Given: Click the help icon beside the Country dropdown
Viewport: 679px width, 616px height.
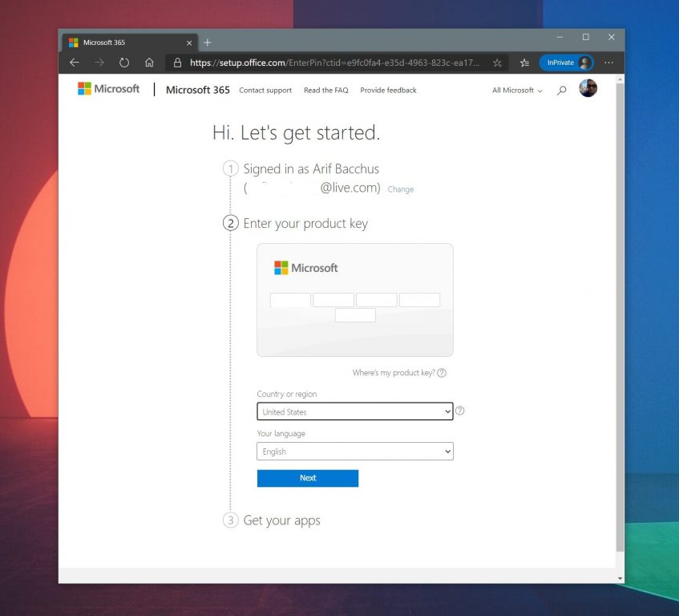Looking at the screenshot, I should click(459, 411).
